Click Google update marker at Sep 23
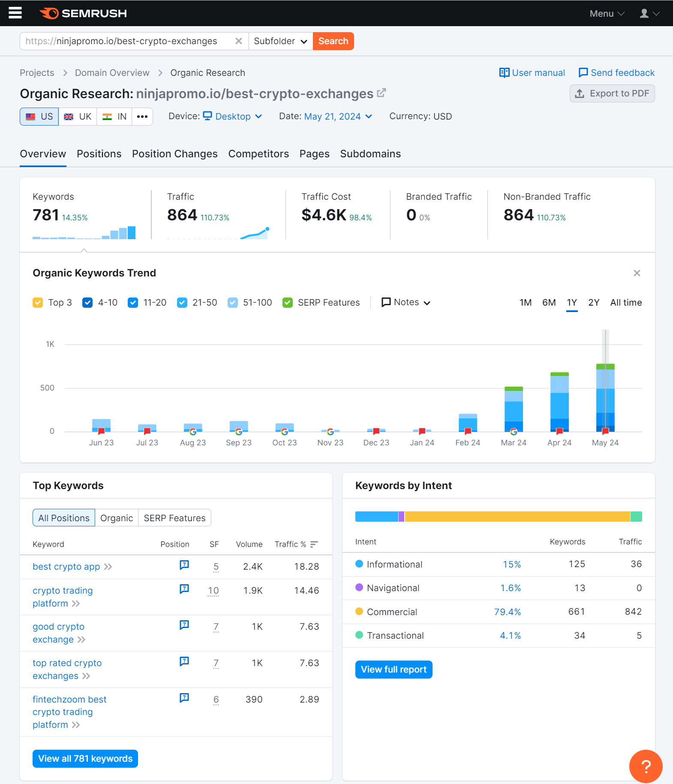 tap(239, 432)
